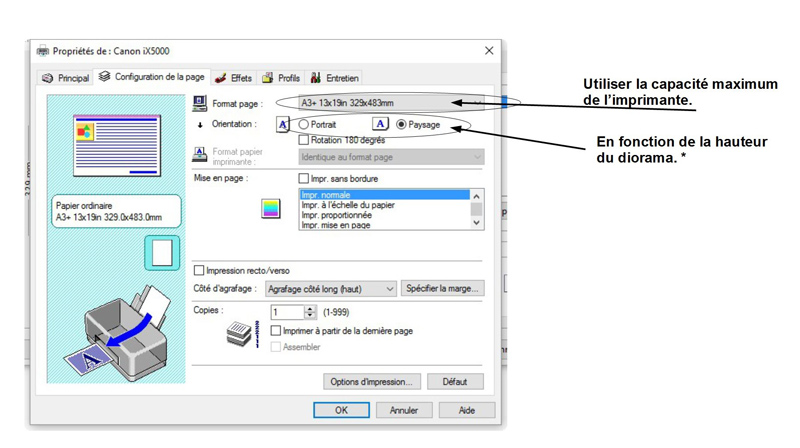
Task: Enable Impression recto/verso checkbox
Action: click(199, 270)
